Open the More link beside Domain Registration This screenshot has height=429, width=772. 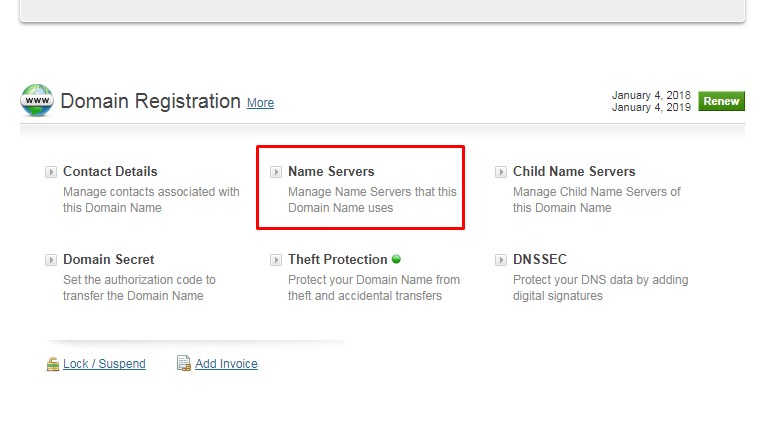click(x=260, y=103)
